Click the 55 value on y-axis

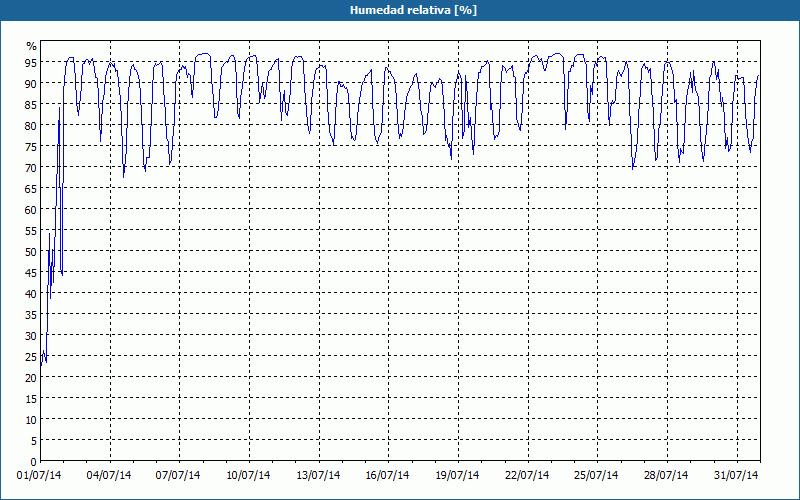coord(31,231)
